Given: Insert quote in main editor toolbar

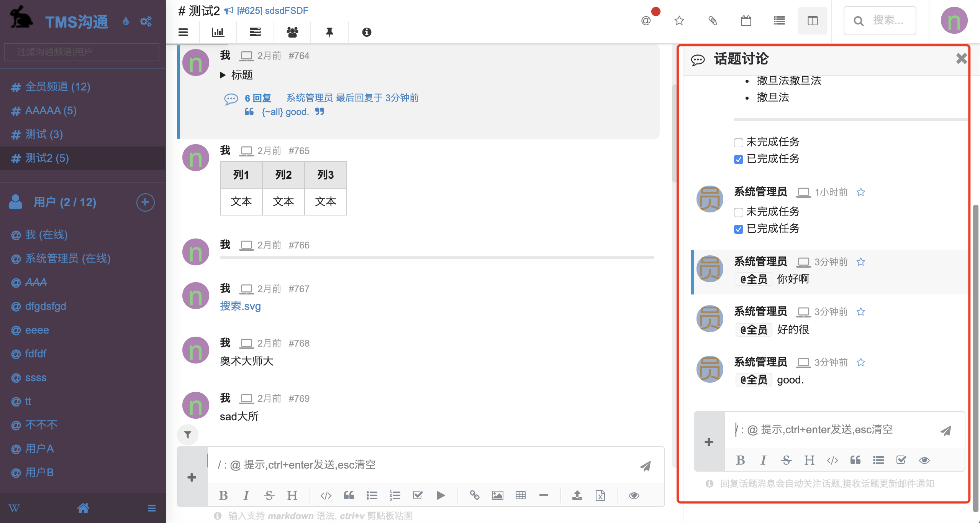Looking at the screenshot, I should tap(349, 495).
